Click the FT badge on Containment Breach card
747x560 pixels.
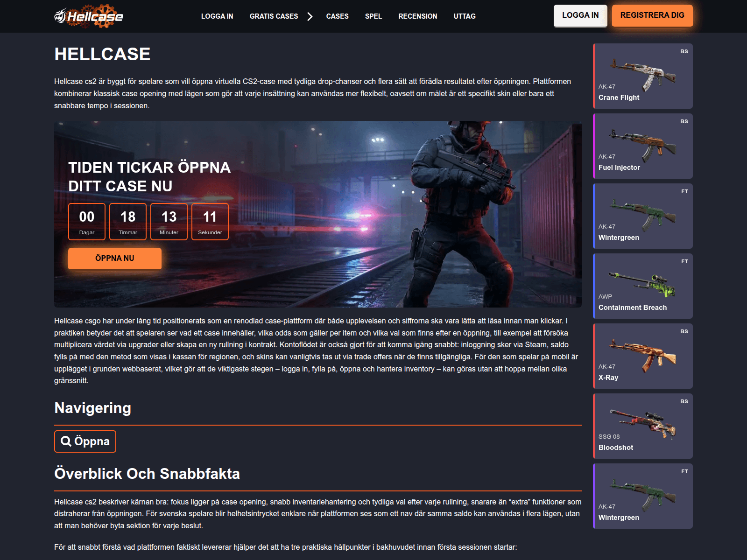tap(684, 261)
